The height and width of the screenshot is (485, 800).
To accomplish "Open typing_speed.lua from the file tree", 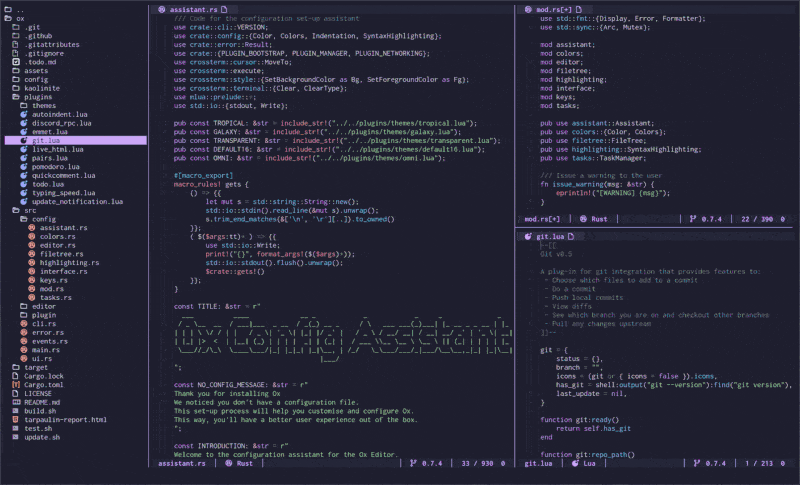I will pos(63,193).
